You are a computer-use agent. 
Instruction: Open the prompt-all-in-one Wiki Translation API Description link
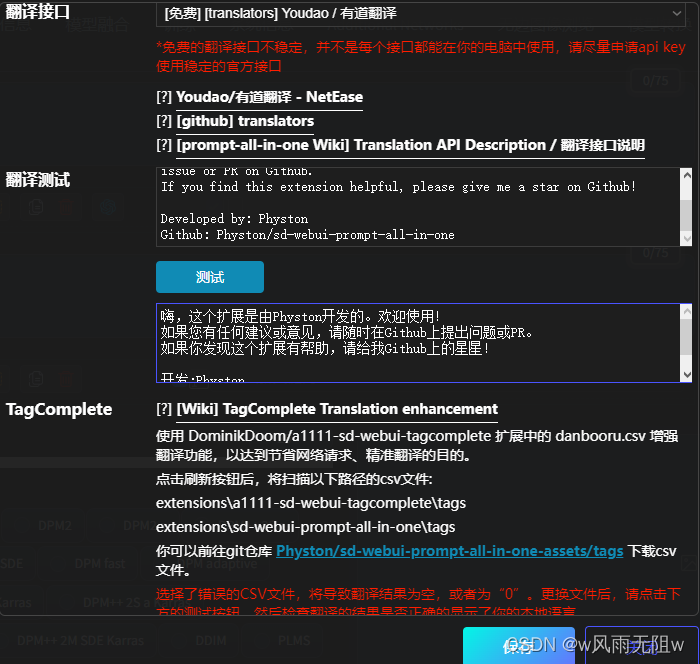click(x=410, y=145)
